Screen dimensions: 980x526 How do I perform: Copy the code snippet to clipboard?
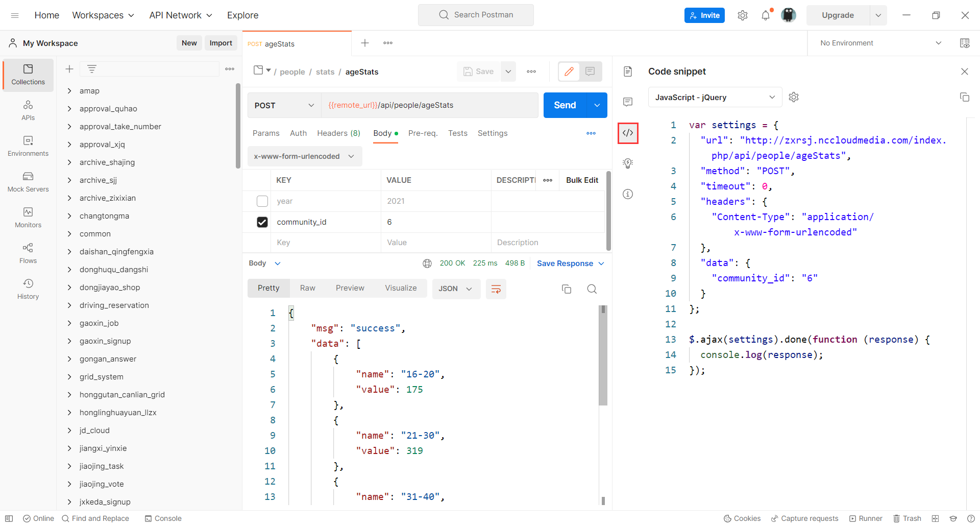point(964,97)
